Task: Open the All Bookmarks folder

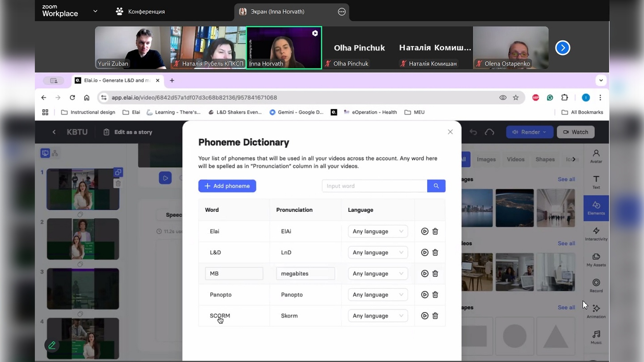Action: click(582, 112)
